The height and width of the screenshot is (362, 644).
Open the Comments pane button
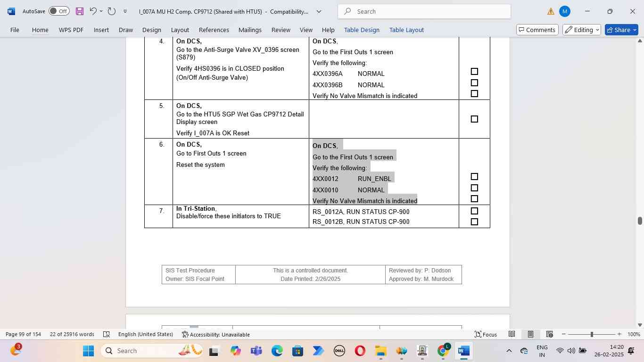point(537,30)
